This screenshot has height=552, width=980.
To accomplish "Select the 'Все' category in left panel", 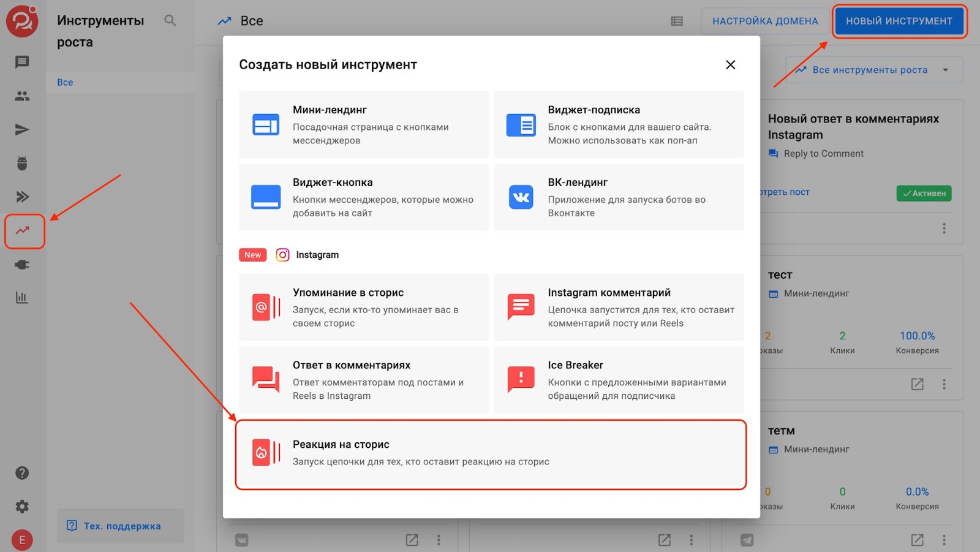I will (x=66, y=82).
